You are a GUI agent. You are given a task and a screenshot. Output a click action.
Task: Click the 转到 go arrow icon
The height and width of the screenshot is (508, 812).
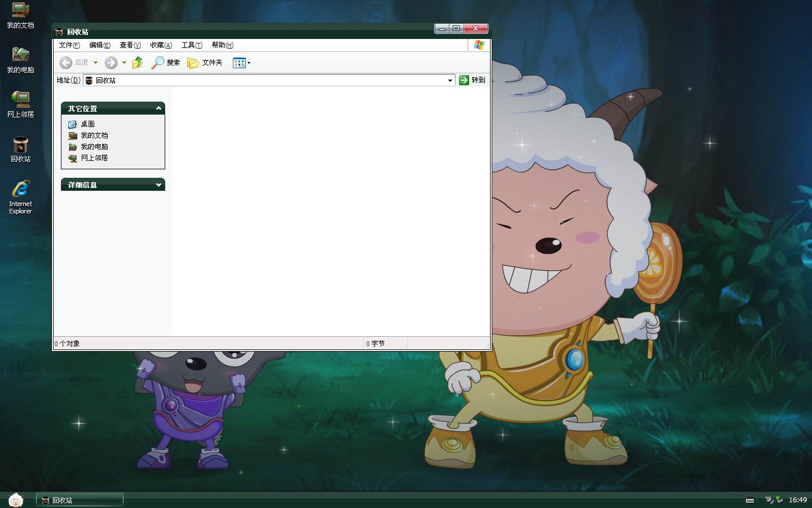click(x=464, y=80)
